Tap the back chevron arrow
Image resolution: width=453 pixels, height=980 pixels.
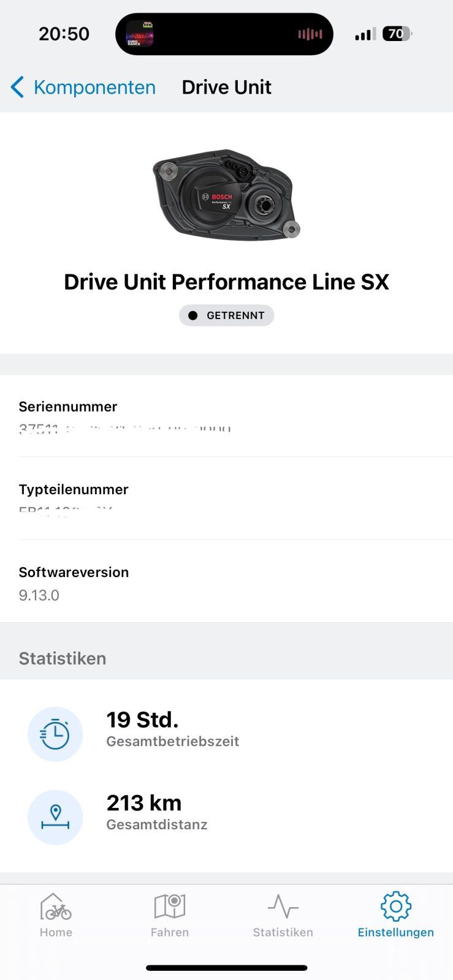17,88
